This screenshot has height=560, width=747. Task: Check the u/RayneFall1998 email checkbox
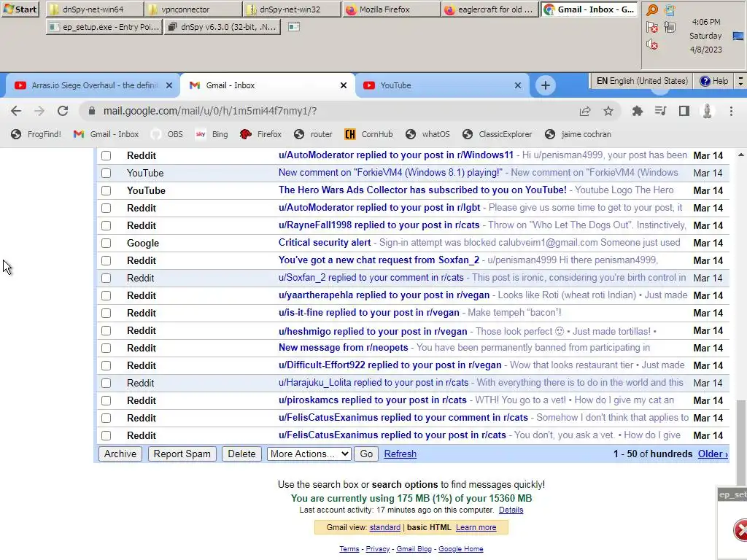107,226
